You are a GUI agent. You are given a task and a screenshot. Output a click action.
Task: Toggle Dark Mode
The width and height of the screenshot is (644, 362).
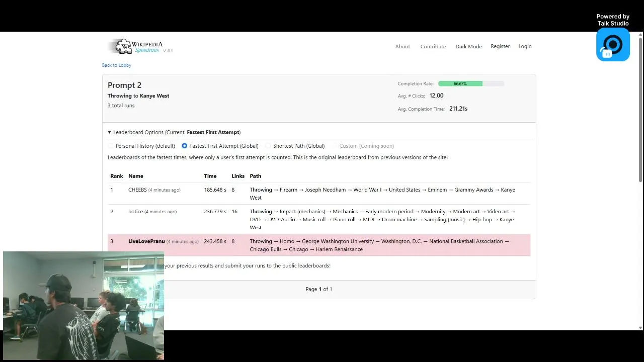tap(468, 46)
